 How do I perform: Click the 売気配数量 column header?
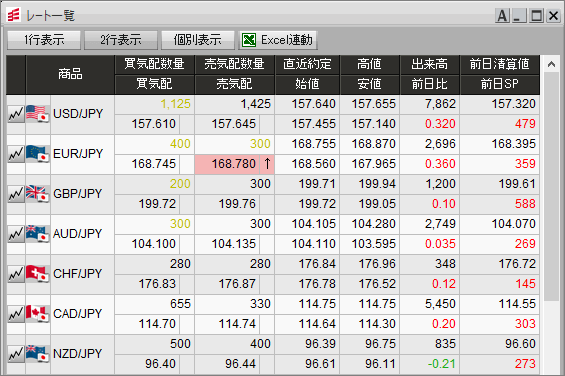(x=235, y=65)
